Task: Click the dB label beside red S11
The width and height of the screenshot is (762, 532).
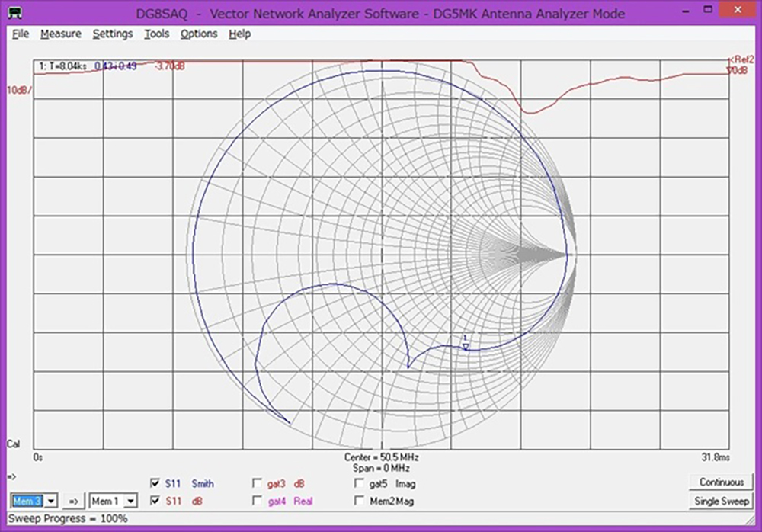Action: tap(197, 501)
